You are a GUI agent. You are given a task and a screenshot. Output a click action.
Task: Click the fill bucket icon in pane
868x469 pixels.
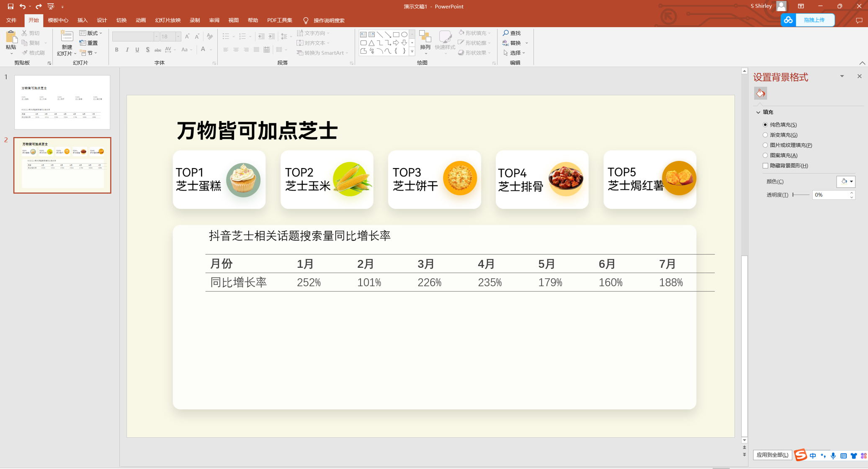pyautogui.click(x=760, y=93)
